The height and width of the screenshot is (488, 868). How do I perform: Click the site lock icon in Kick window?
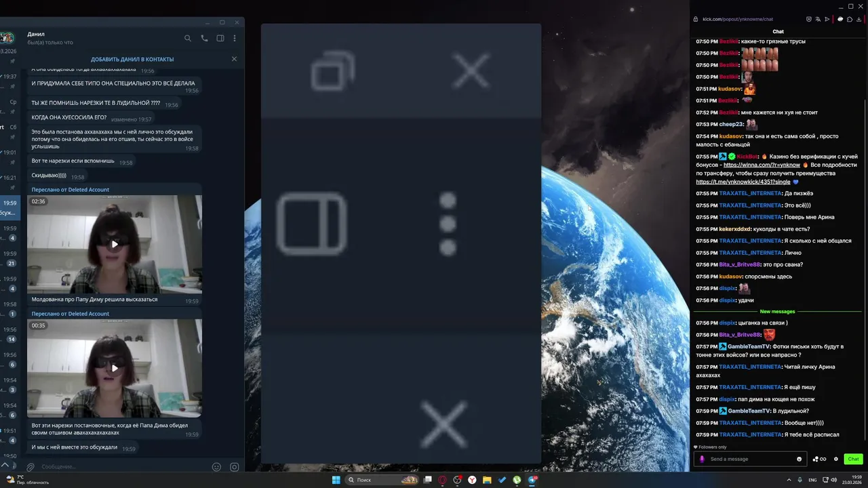coord(696,19)
